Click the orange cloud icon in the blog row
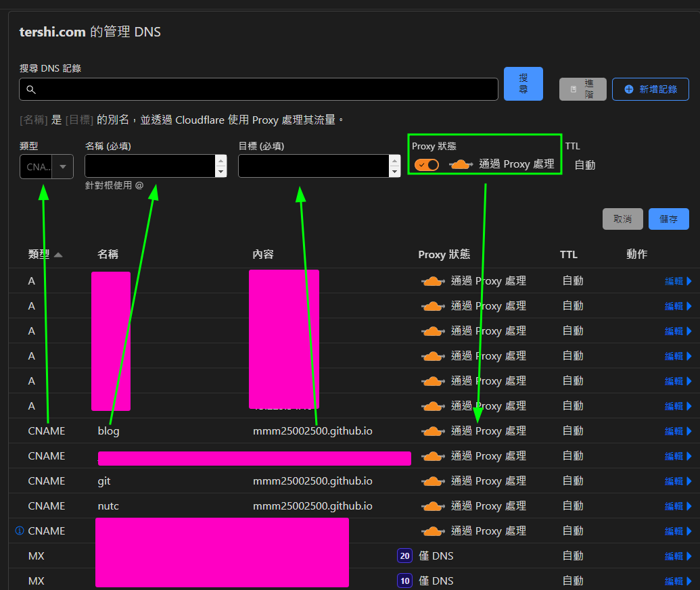Viewport: 700px width, 590px height. (433, 431)
